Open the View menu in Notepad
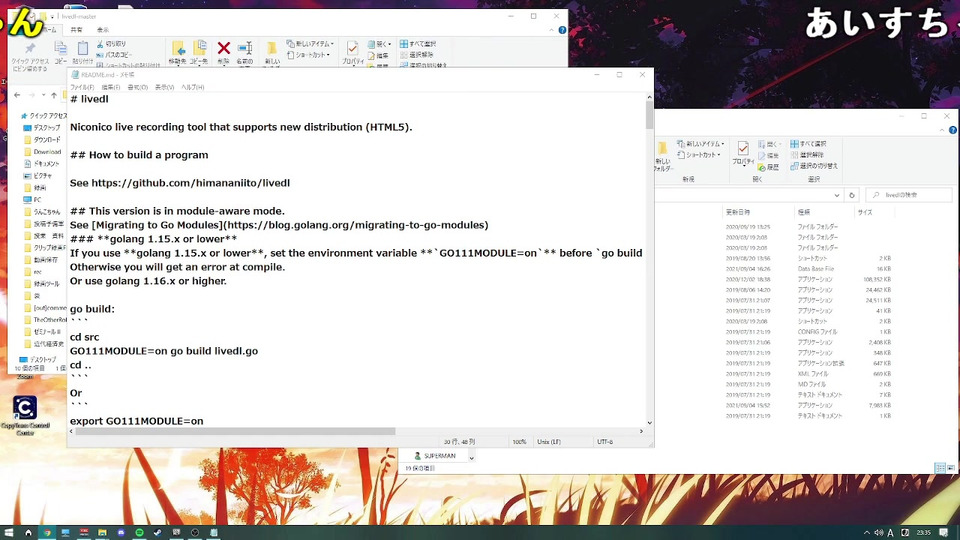Screen dimensions: 960x540 pyautogui.click(x=164, y=88)
